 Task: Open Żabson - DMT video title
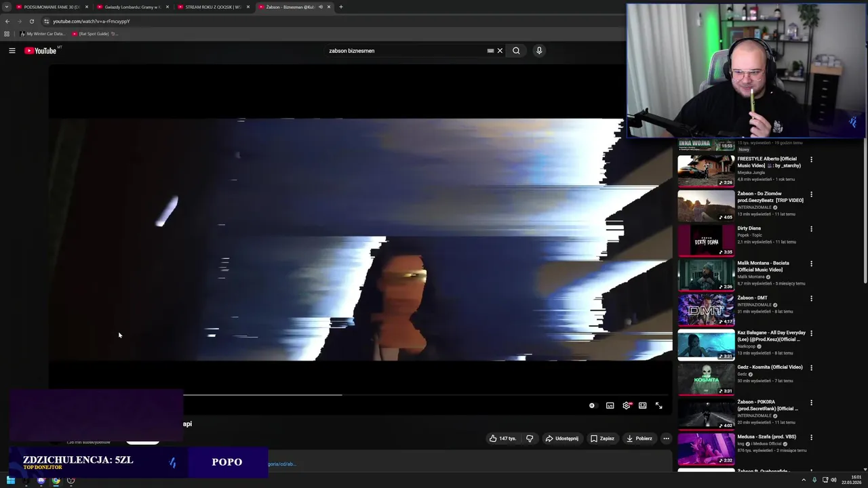click(x=753, y=298)
